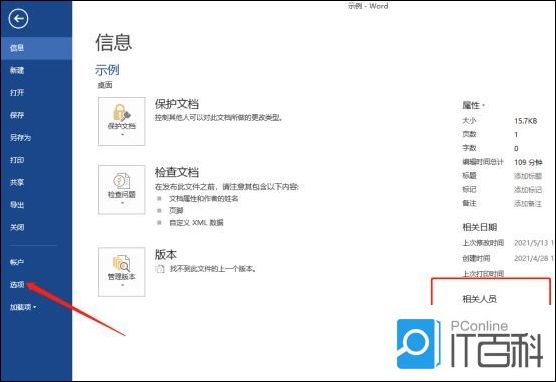Click 添加标题 to add a title
The width and height of the screenshot is (556, 382).
click(x=528, y=176)
